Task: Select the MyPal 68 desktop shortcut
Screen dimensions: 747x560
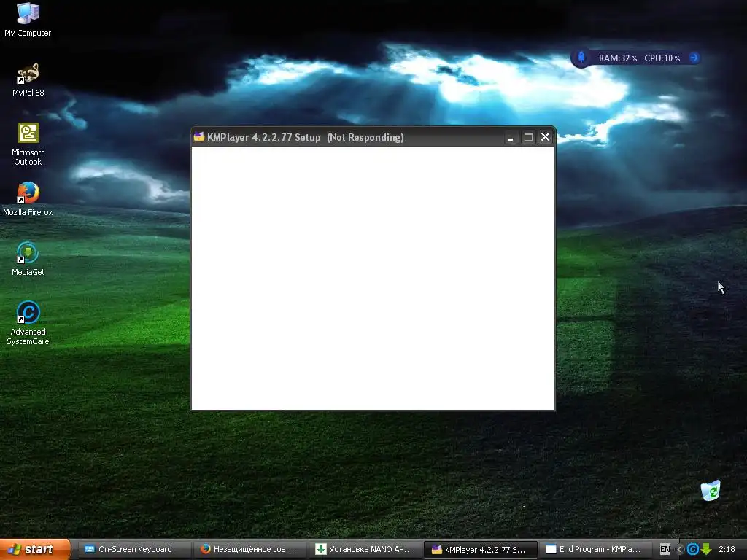Action: (x=28, y=80)
